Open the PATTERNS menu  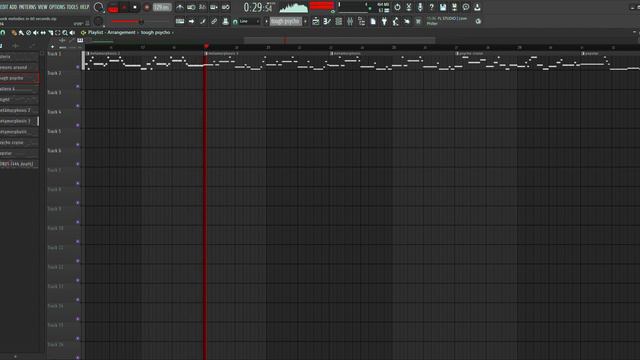coord(27,7)
